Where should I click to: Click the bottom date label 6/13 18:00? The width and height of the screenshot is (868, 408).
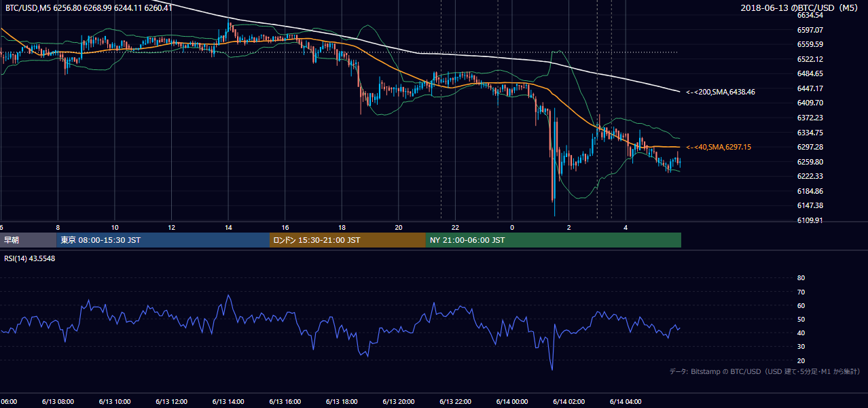[342, 402]
